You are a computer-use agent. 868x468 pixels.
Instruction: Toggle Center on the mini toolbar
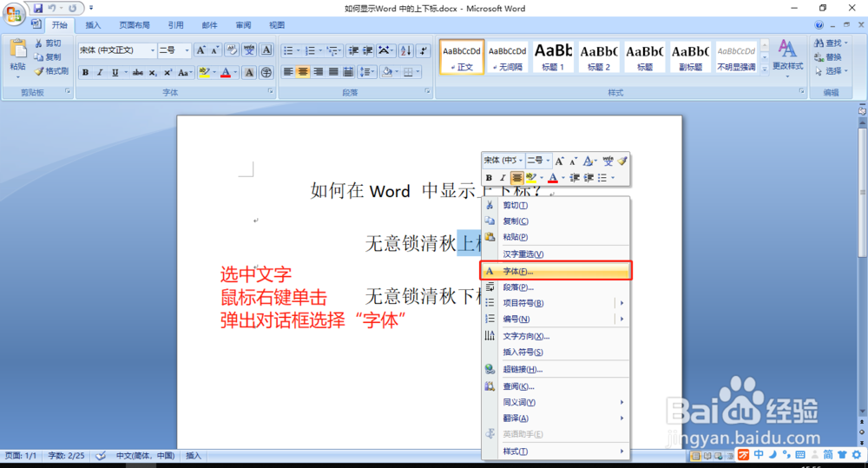tap(516, 178)
